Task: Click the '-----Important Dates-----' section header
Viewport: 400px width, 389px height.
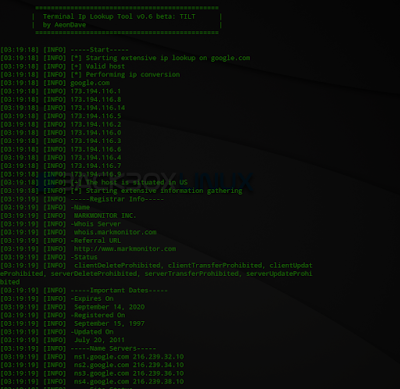Action: pos(119,290)
